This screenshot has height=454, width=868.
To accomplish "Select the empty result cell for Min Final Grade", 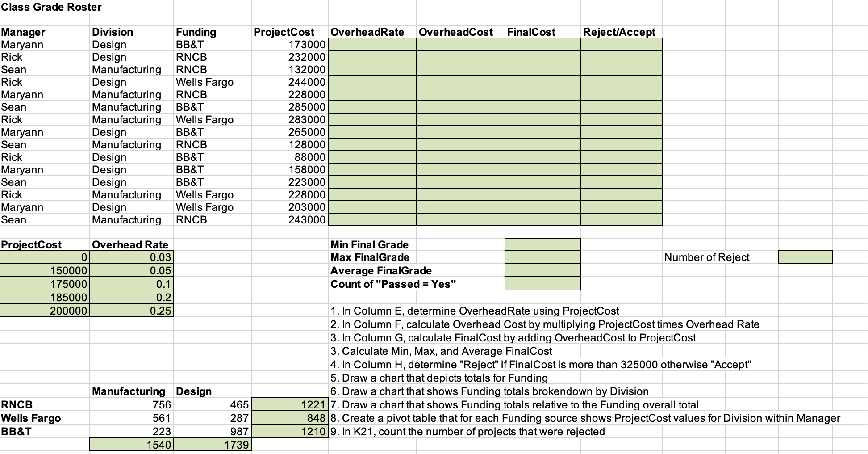I will point(543,245).
